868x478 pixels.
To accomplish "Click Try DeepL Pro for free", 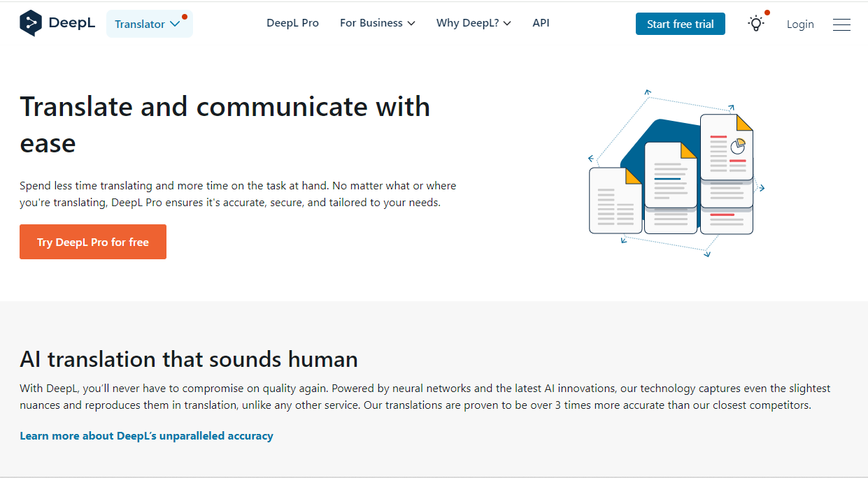I will [x=93, y=242].
